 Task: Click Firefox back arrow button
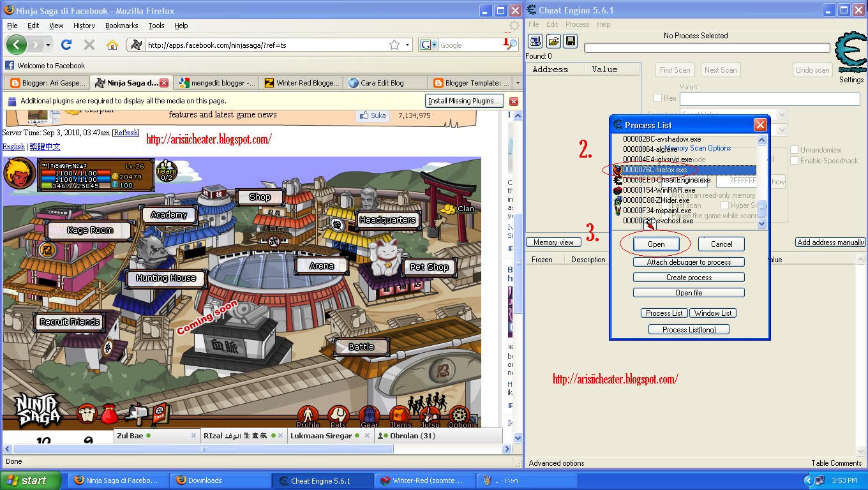tap(17, 45)
